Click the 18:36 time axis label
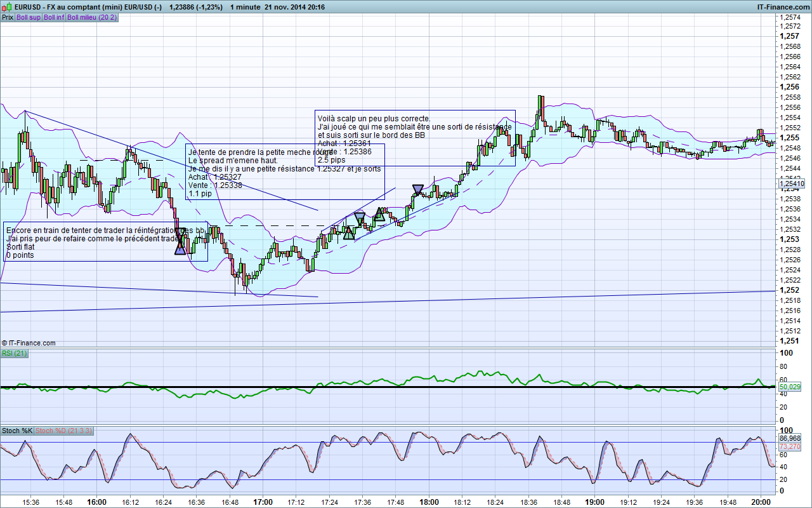The height and width of the screenshot is (508, 812). coord(529,502)
